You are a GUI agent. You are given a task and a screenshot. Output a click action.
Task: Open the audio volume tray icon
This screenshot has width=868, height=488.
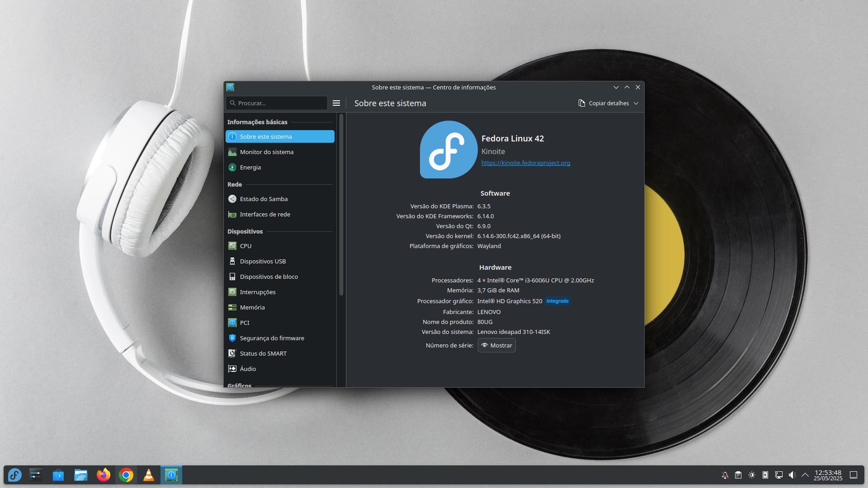[x=792, y=475]
